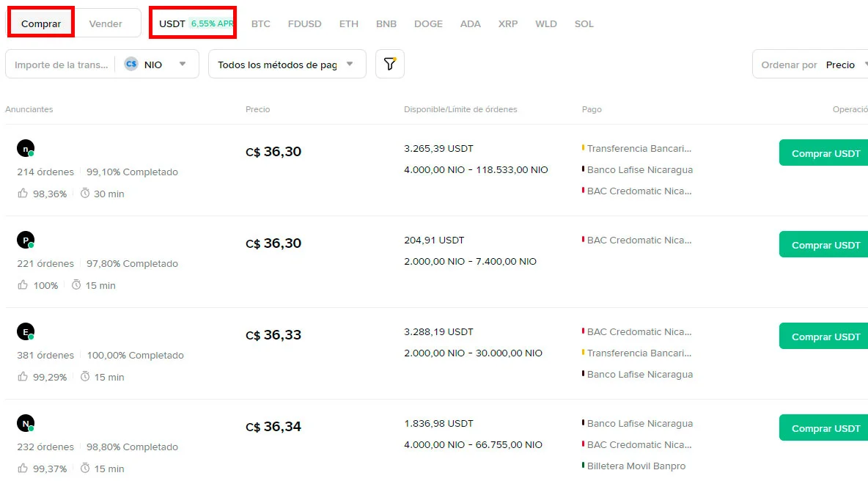Click 4.000,00 NIO - 66.755,00 NIO limit

click(x=474, y=445)
